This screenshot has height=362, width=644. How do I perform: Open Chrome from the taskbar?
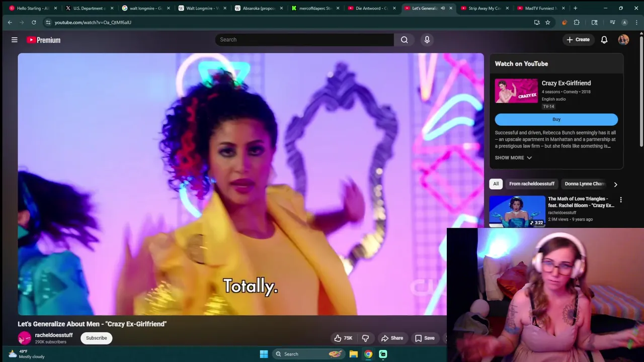[368, 354]
